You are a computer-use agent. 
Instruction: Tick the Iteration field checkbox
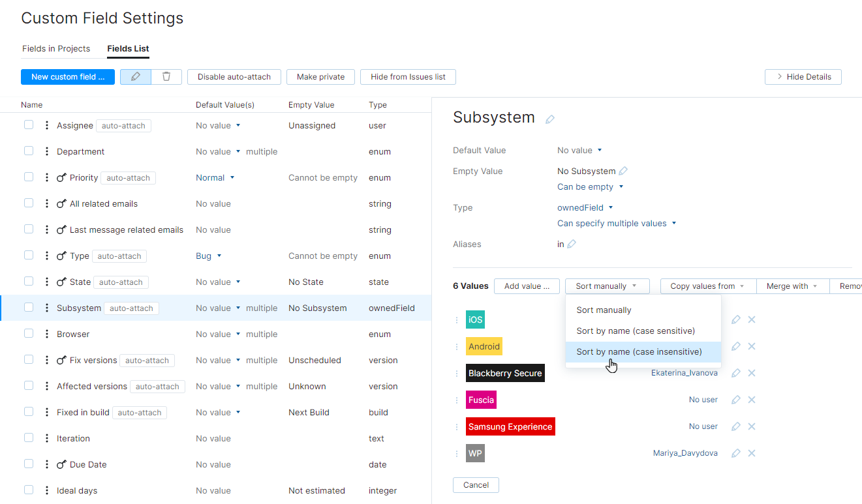point(28,437)
